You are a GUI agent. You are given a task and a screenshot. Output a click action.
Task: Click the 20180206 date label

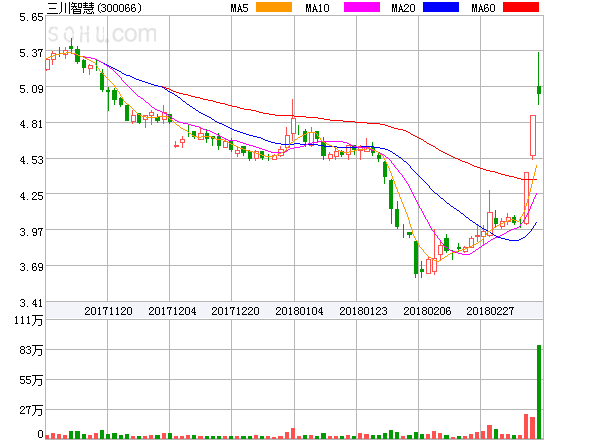[x=427, y=311]
